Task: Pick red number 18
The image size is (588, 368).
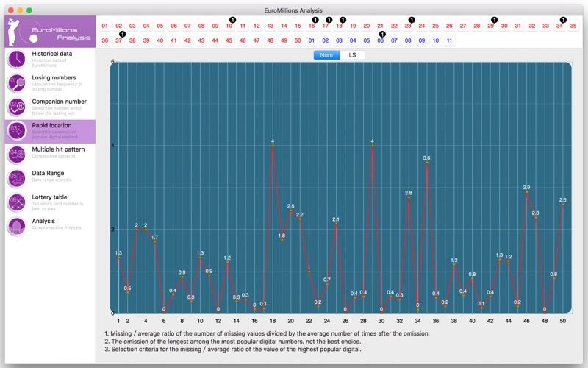Action: tap(340, 26)
